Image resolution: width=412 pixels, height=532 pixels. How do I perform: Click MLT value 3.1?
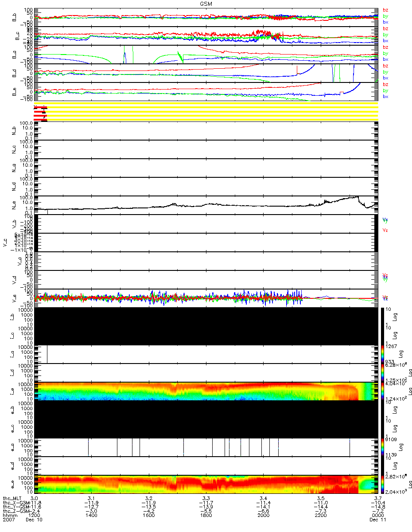click(92, 498)
